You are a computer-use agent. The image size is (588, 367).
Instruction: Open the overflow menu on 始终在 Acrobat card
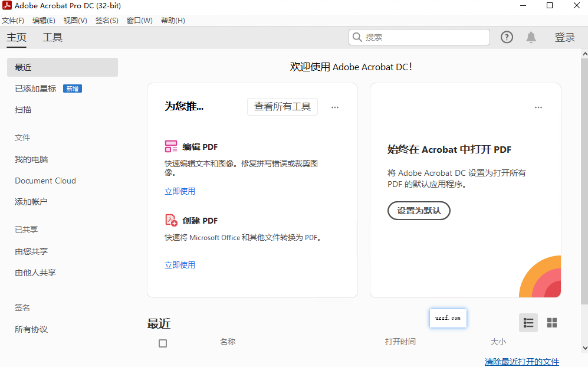[x=538, y=107]
